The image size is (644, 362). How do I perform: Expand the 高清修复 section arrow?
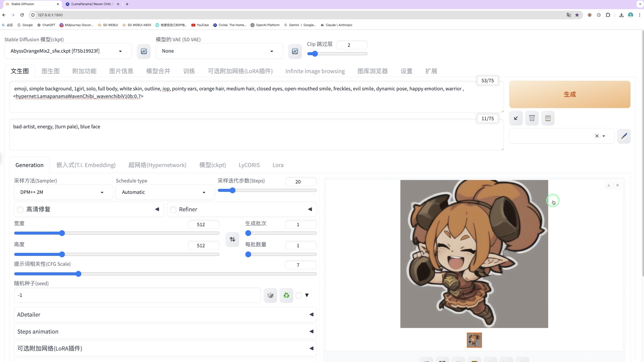coord(157,209)
